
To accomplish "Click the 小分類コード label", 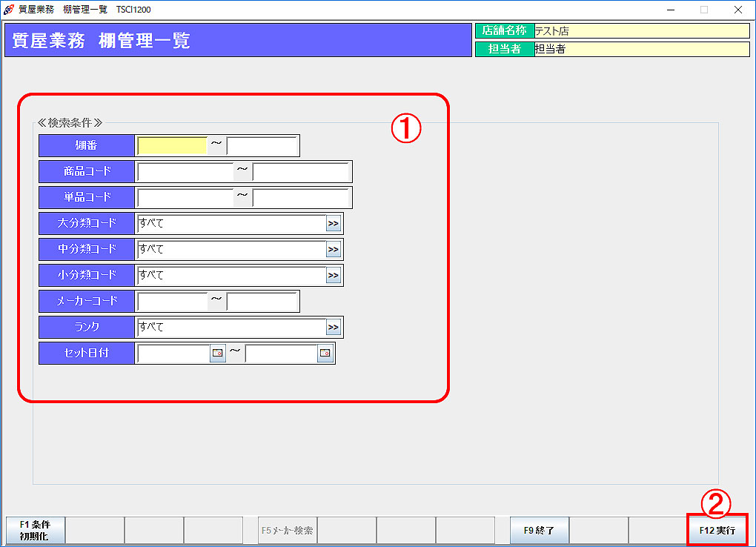I will [86, 276].
